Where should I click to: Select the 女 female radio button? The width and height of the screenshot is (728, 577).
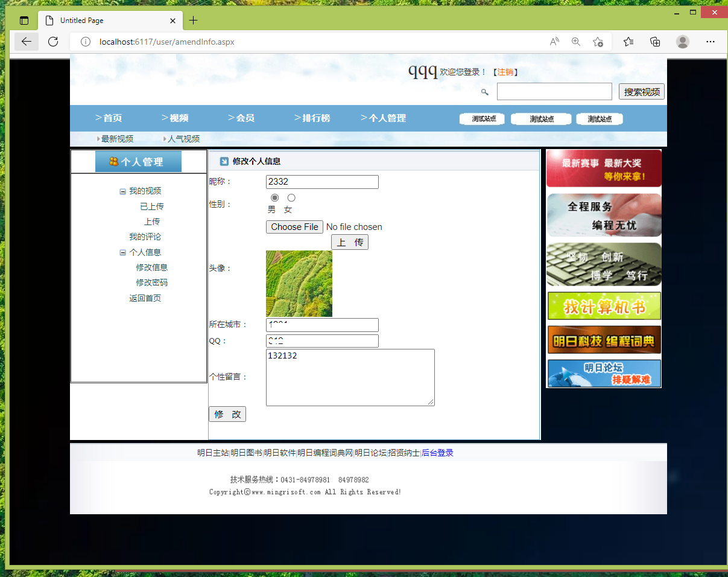point(291,197)
